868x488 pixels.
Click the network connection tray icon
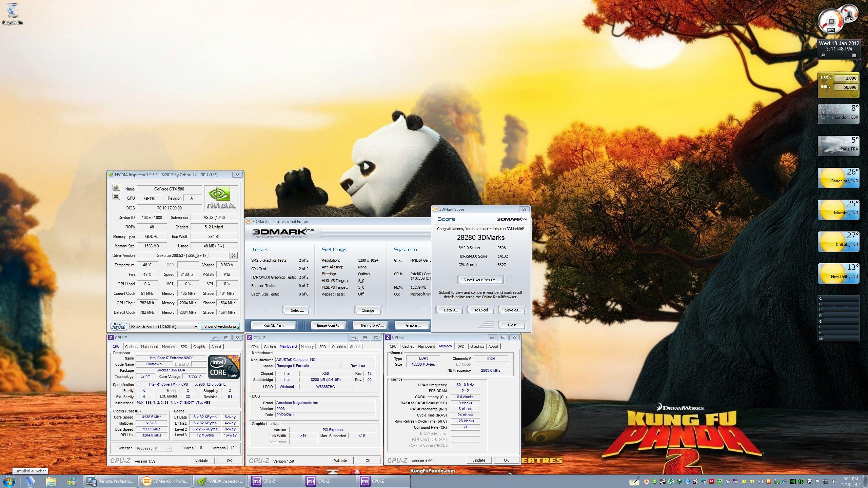pos(826,482)
